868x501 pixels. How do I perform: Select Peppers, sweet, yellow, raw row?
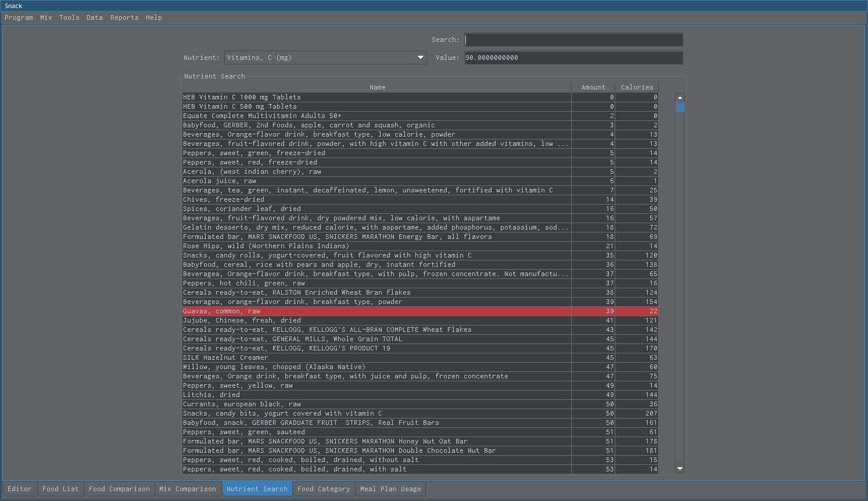click(420, 385)
